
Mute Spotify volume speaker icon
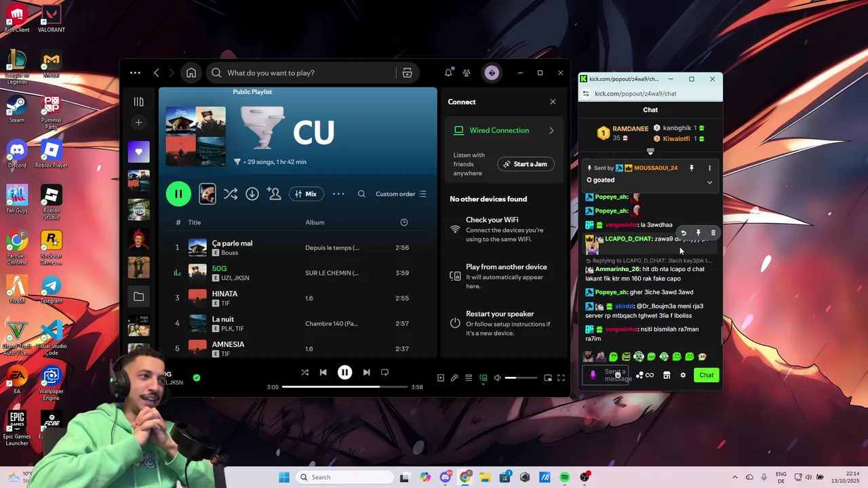497,378
